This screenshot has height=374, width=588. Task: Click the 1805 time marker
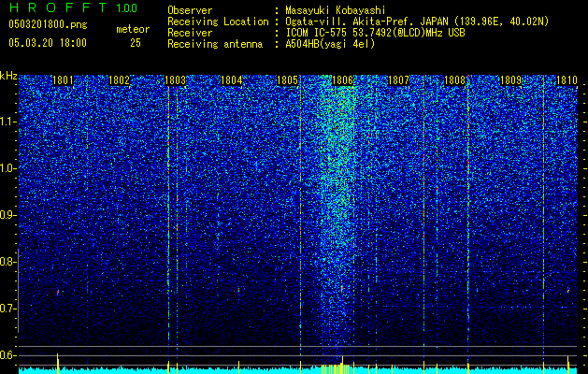coord(287,80)
